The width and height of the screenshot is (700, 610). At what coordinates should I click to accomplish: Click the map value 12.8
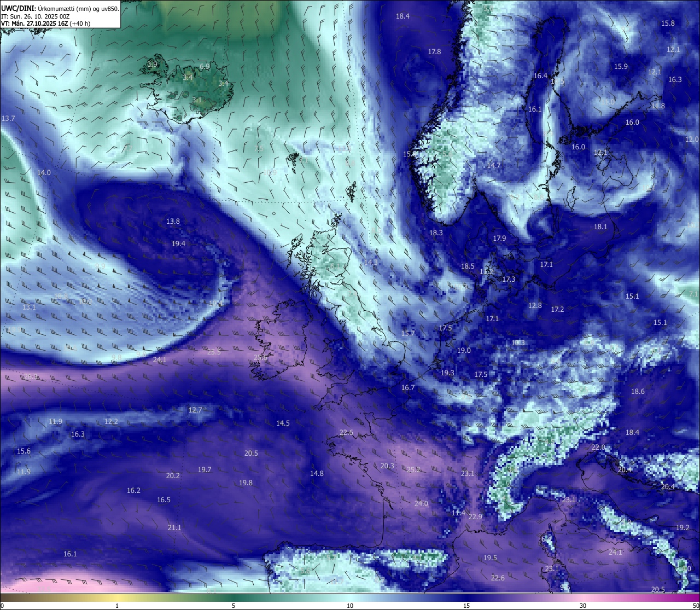point(535,305)
